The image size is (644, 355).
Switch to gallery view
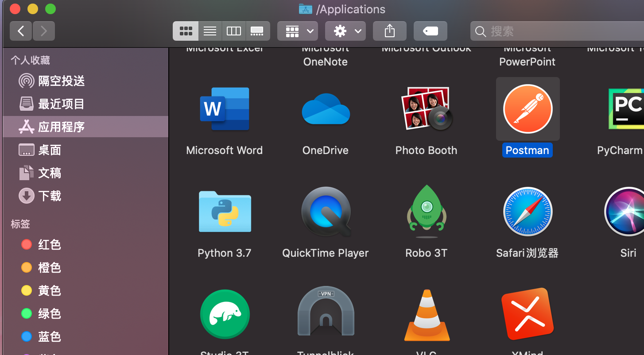[257, 31]
